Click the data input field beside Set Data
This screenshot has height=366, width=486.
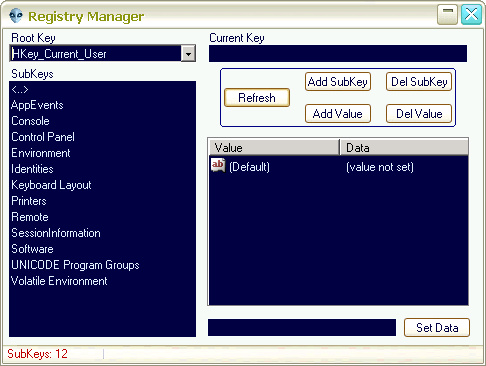[x=302, y=328]
